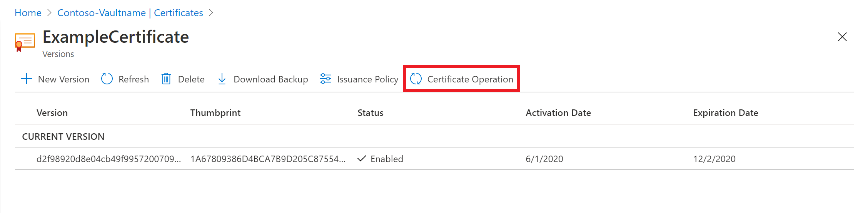Open the Issuance Policy label

[x=367, y=79]
